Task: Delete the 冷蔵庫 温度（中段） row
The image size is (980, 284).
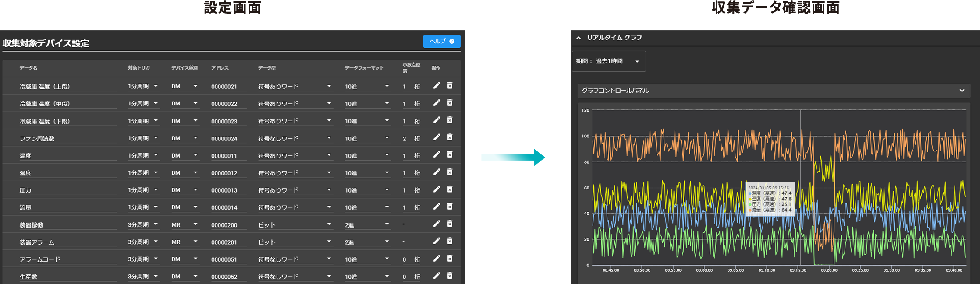Action: [x=450, y=103]
